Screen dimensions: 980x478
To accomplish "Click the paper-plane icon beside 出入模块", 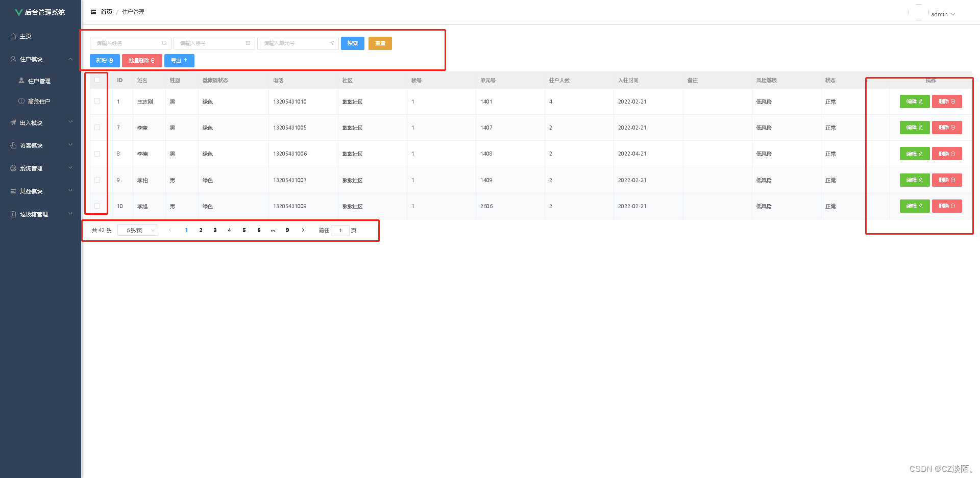I will point(13,122).
